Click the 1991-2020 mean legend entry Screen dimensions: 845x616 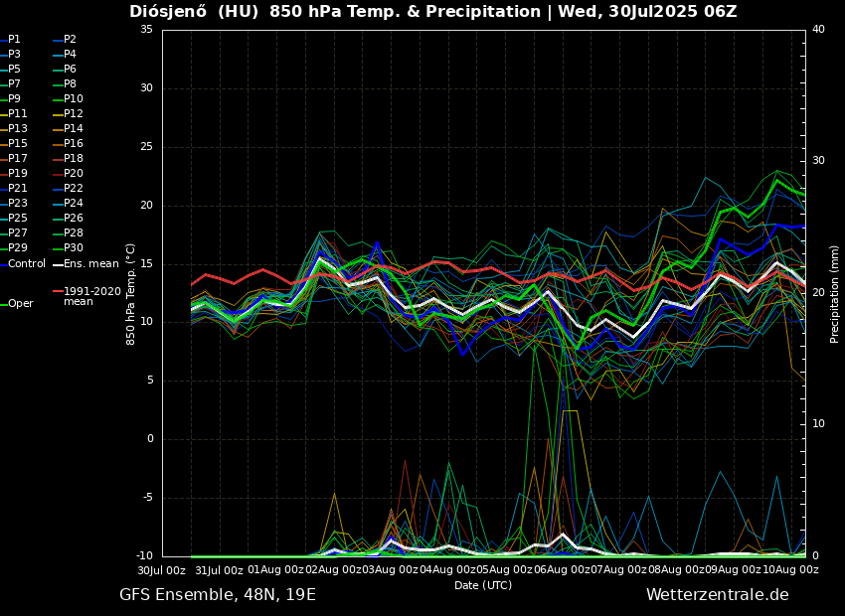click(91, 296)
